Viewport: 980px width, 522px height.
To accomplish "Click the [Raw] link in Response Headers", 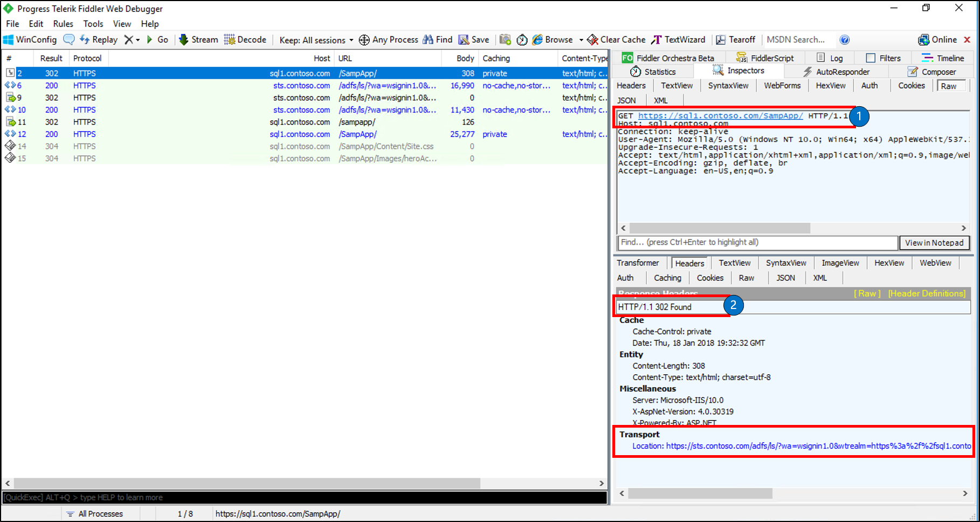I will (867, 293).
